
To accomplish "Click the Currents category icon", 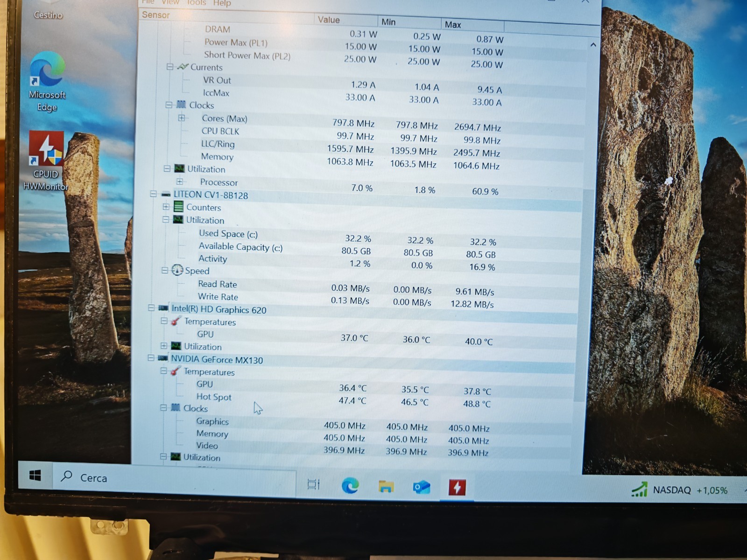I will click(183, 67).
